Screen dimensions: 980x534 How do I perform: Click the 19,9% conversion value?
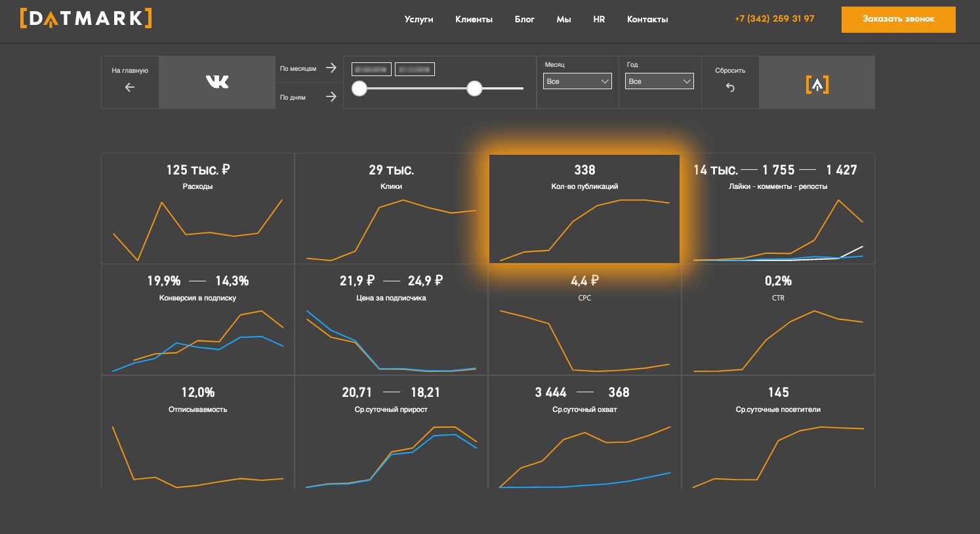point(164,281)
